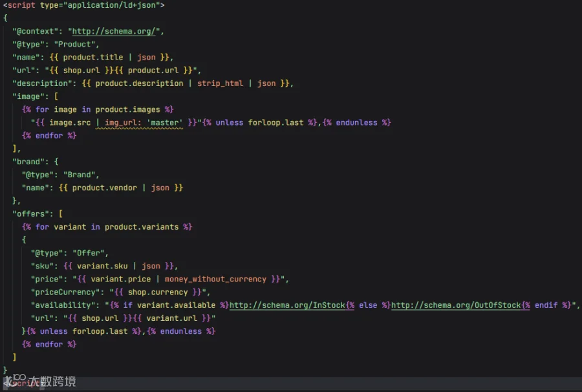Click product.images in the for loop

tap(127, 109)
